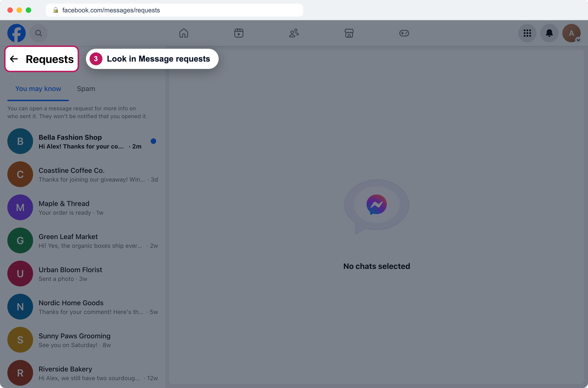Image resolution: width=588 pixels, height=388 pixels.
Task: Open the Marketplace storefront icon
Action: pos(349,33)
